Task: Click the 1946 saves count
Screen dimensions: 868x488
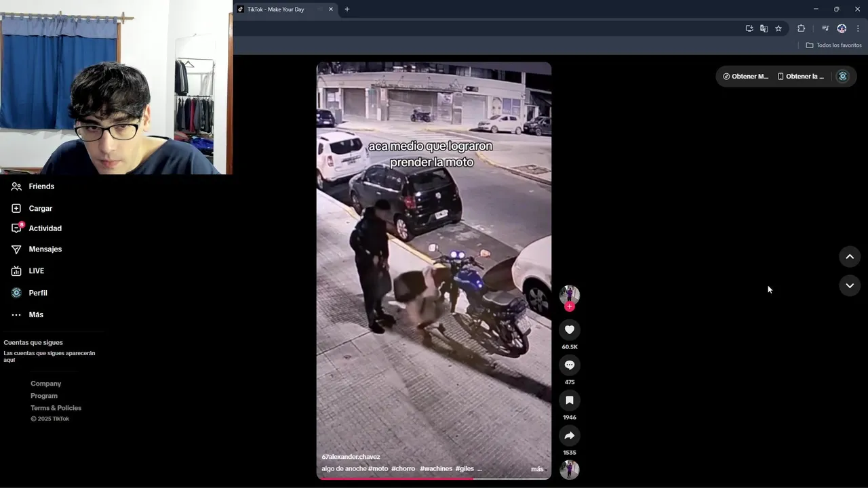Action: point(570,418)
